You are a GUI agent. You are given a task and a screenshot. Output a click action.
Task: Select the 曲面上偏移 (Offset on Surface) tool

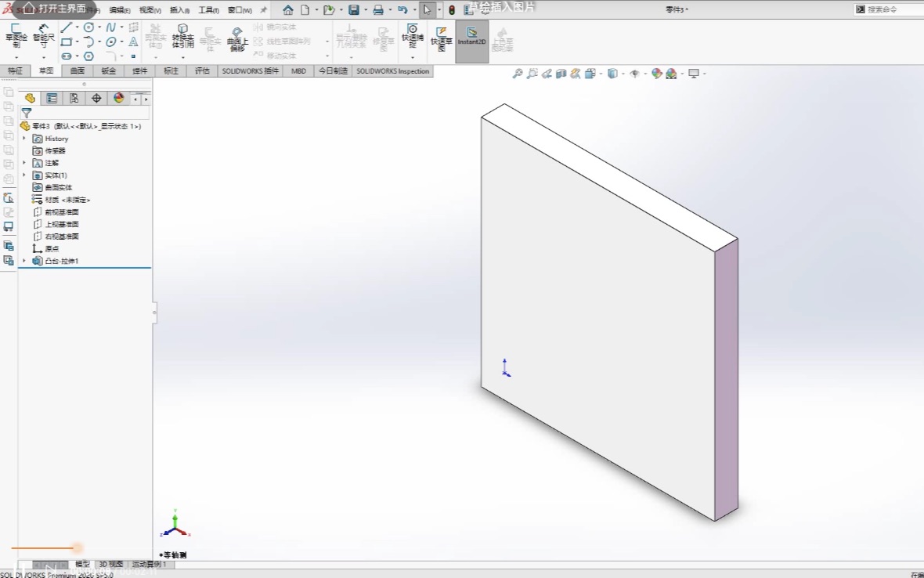[x=236, y=39]
